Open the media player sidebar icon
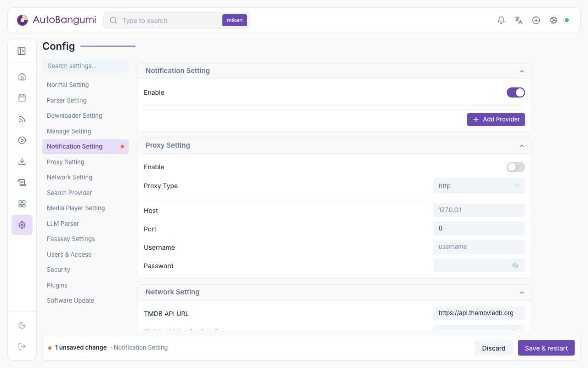The width and height of the screenshot is (588, 368). (22, 140)
